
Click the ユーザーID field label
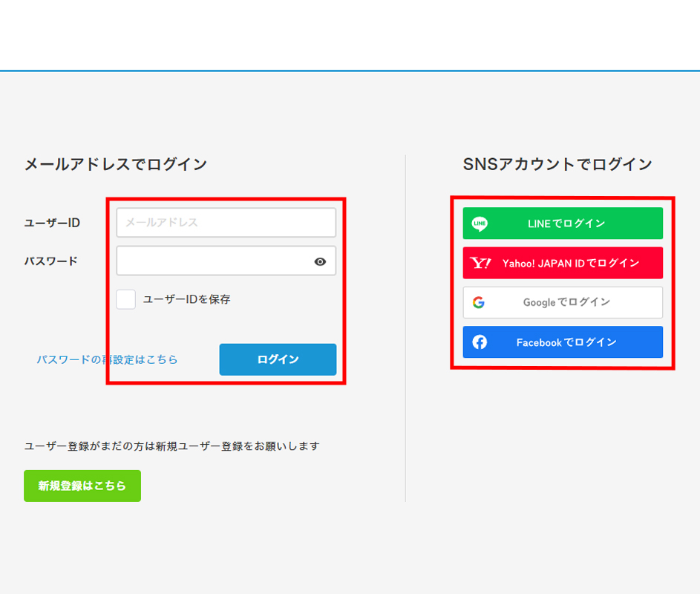(x=52, y=223)
